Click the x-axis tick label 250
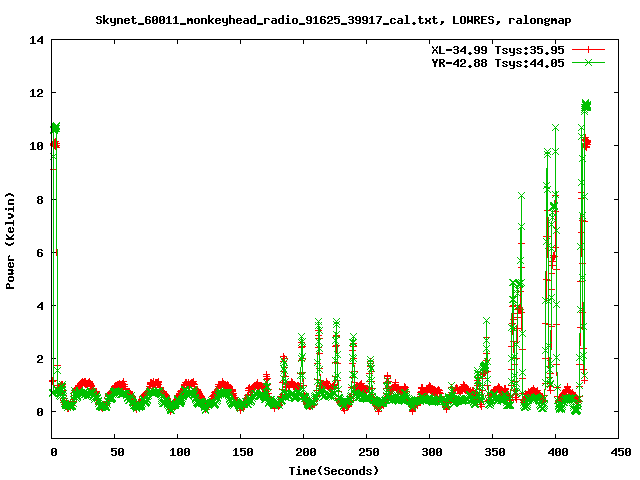Viewport: 640px width, 480px height. pos(369,452)
